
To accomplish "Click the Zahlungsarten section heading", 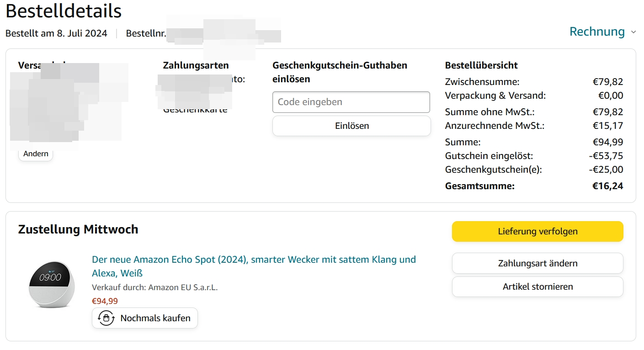I will tap(196, 65).
